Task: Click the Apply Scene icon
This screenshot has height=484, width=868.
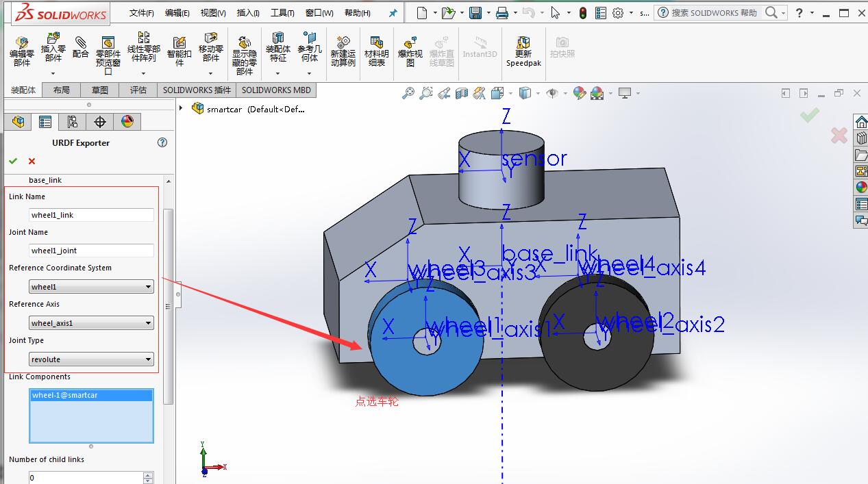Action: point(597,93)
